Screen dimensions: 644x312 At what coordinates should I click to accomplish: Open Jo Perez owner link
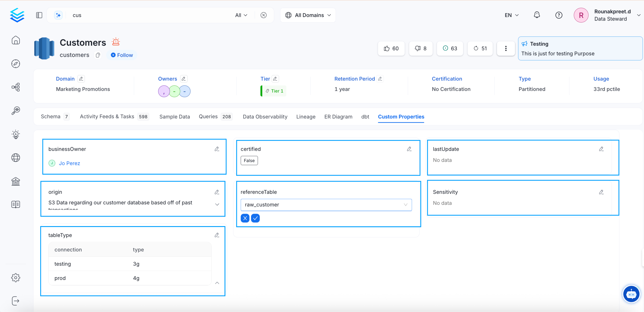point(69,163)
